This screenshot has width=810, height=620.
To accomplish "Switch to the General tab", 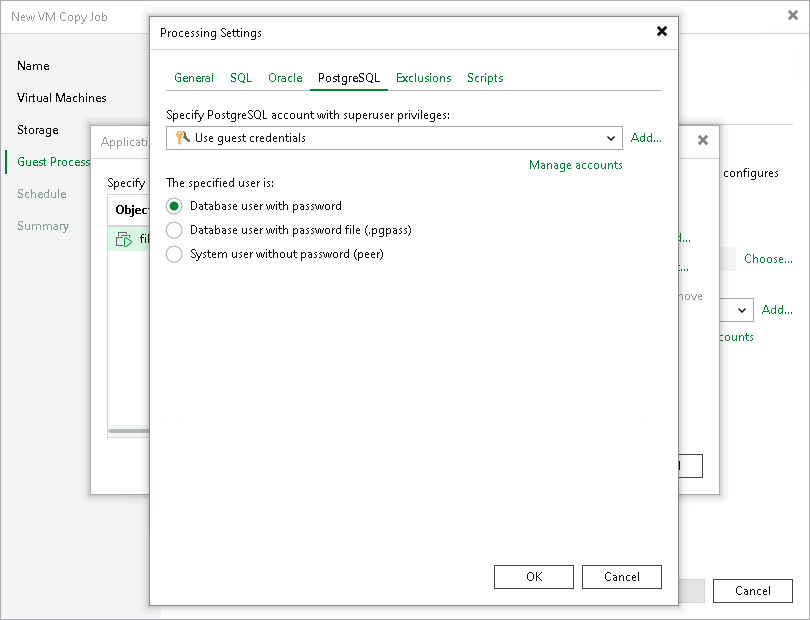I will click(x=194, y=78).
